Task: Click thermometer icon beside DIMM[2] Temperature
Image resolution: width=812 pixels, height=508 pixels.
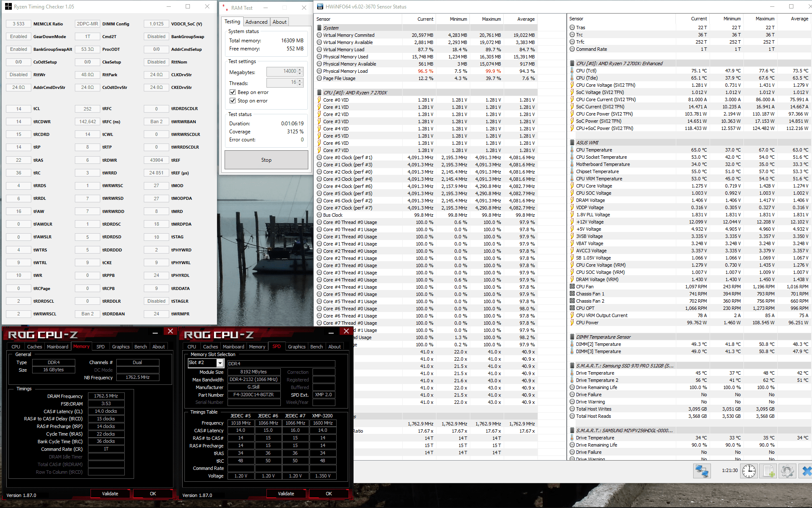Action: (572, 344)
